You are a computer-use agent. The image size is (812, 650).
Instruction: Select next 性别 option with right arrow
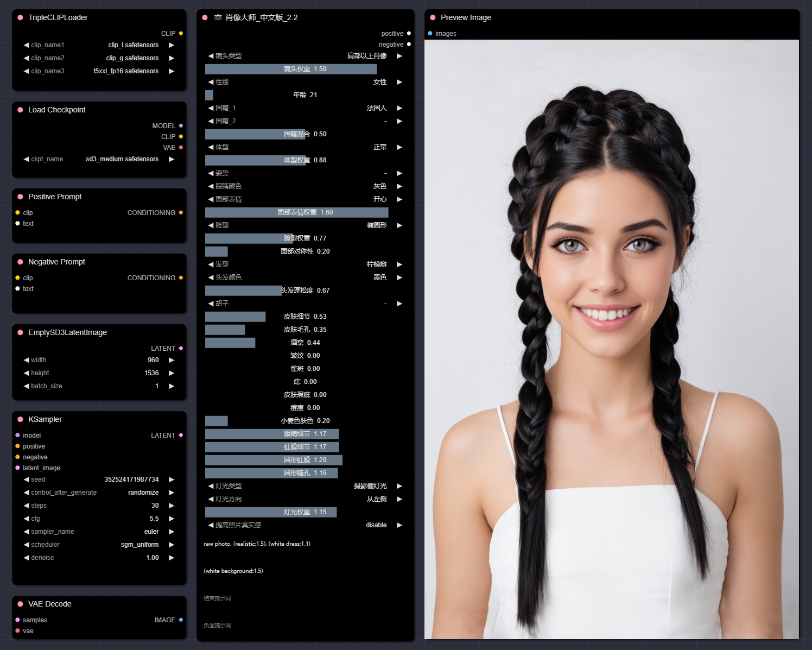coord(399,82)
